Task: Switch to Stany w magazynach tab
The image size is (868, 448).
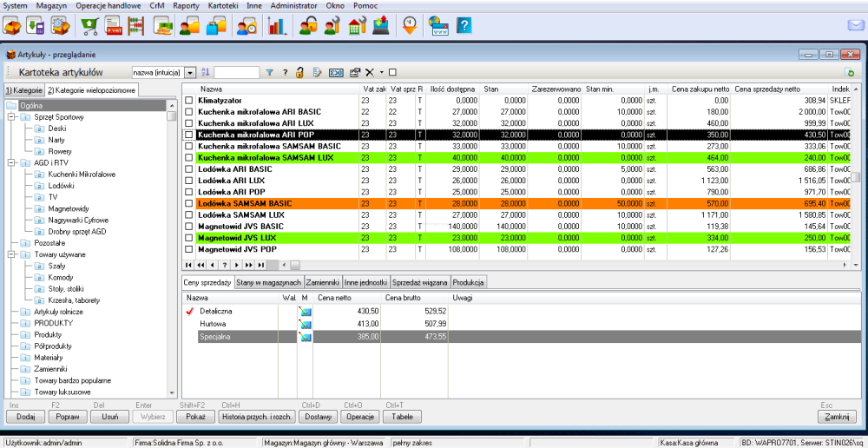Action: (x=269, y=282)
